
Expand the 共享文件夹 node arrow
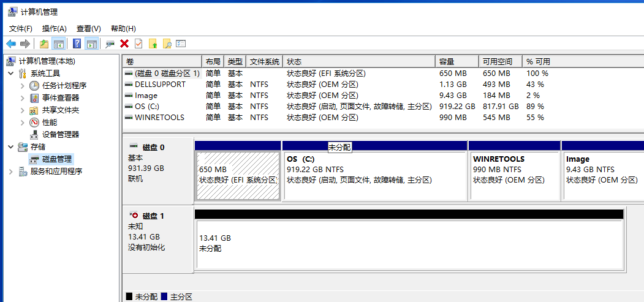(23, 110)
